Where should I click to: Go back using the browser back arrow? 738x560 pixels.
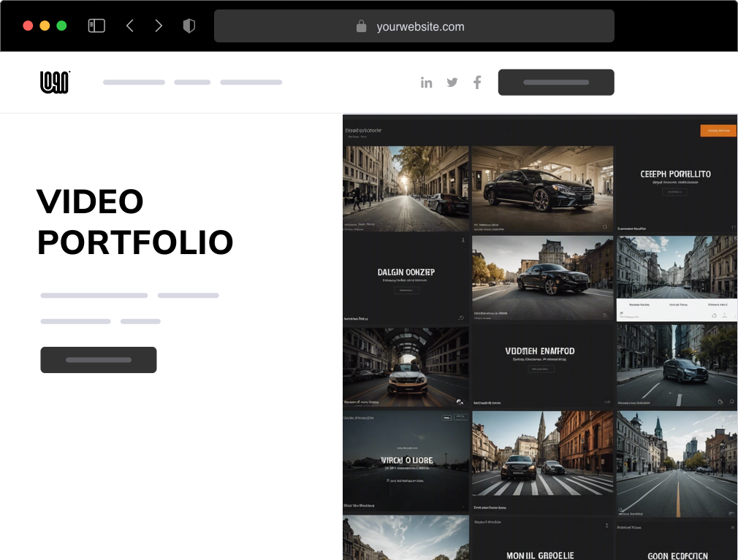pos(129,25)
